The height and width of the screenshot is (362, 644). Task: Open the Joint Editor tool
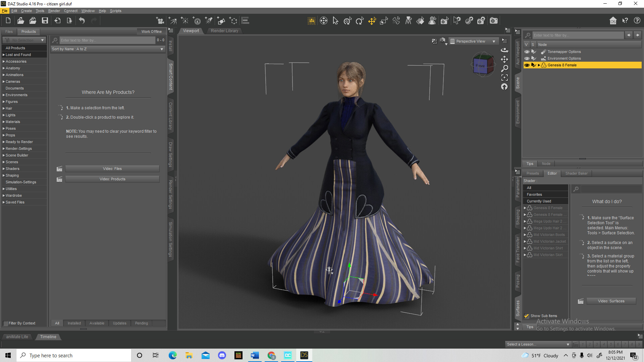(x=396, y=20)
